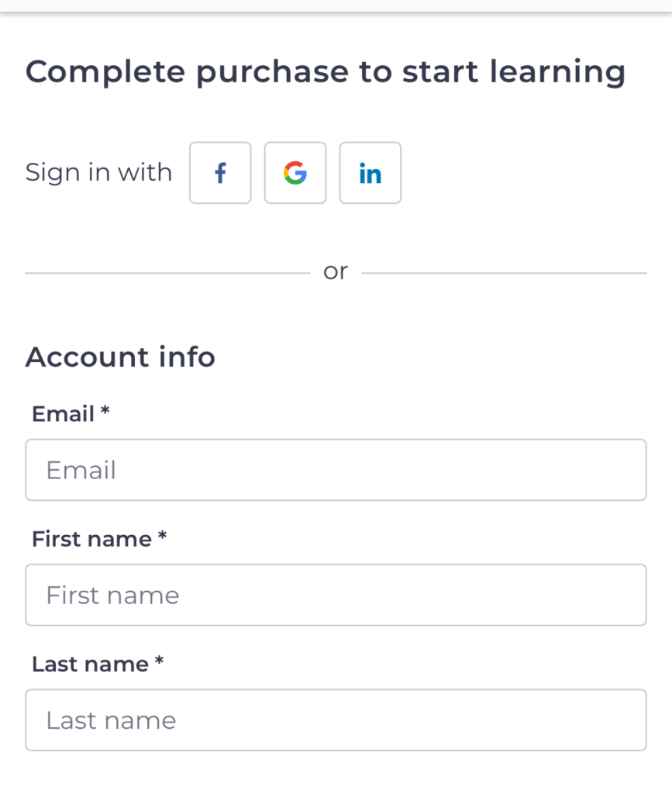Select the Last name text box

coord(336,720)
